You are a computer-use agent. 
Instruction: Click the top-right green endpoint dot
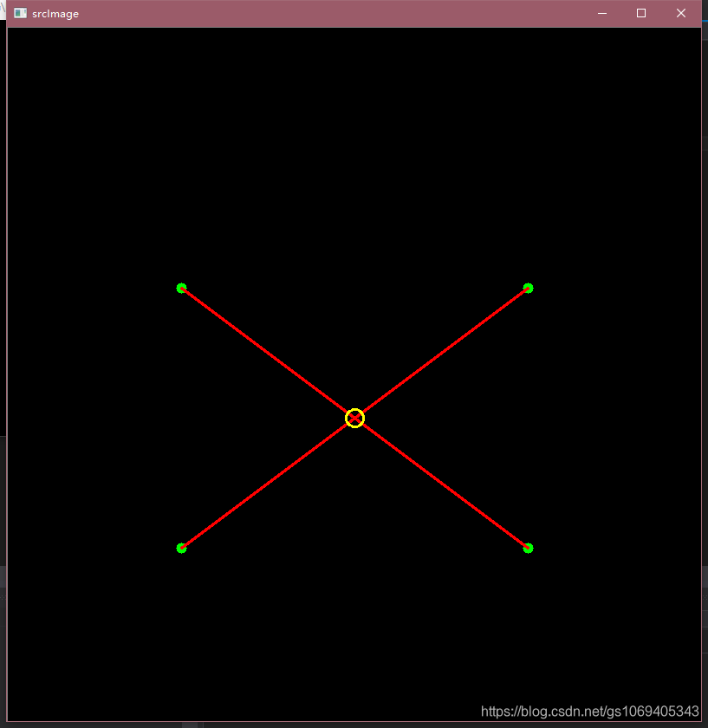point(528,289)
